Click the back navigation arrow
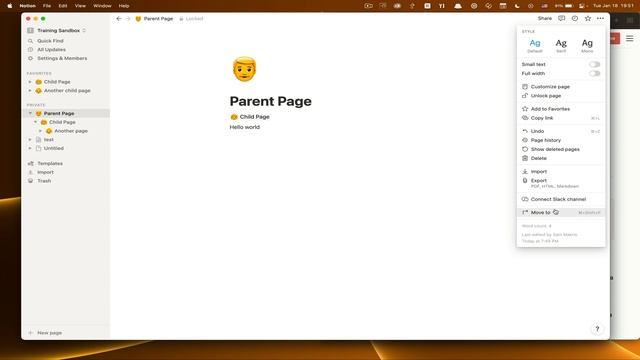 (x=119, y=19)
